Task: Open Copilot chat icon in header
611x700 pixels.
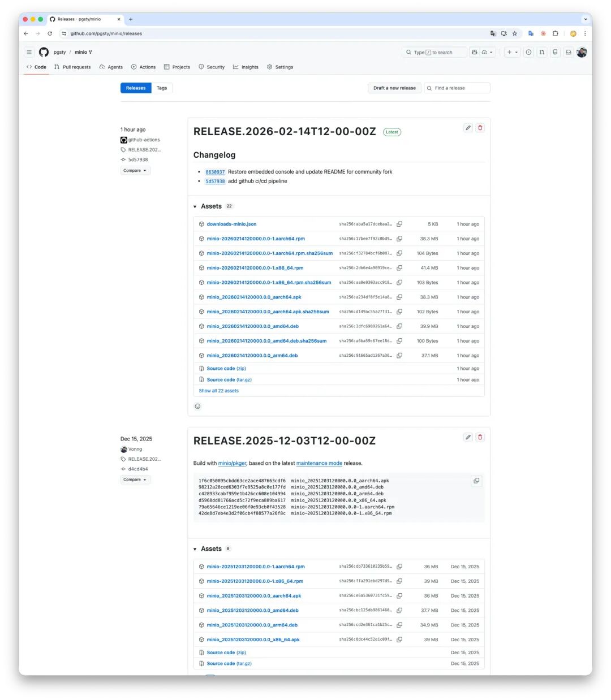Action: [474, 52]
